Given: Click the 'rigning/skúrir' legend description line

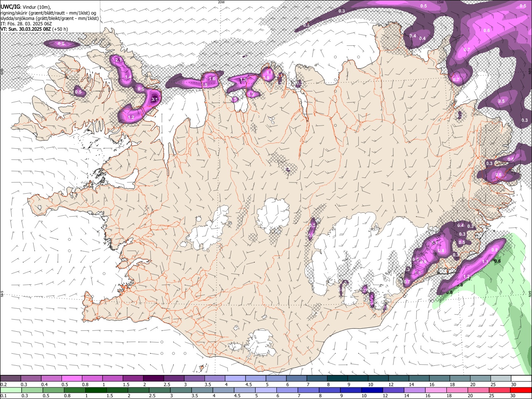Looking at the screenshot, I should pyautogui.click(x=49, y=12).
